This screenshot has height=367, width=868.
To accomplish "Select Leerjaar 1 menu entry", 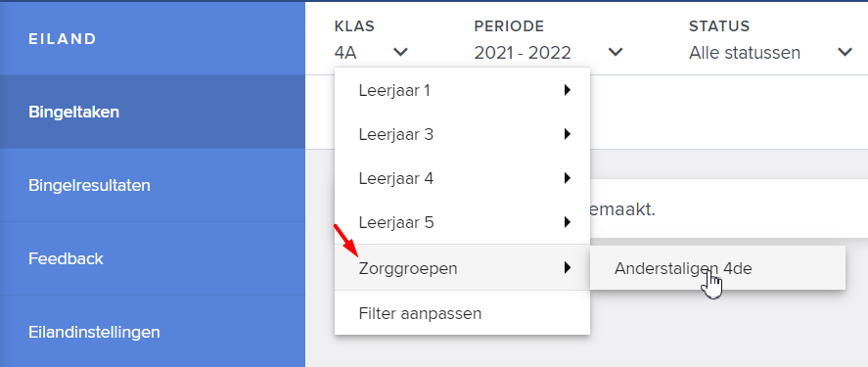I will [462, 90].
